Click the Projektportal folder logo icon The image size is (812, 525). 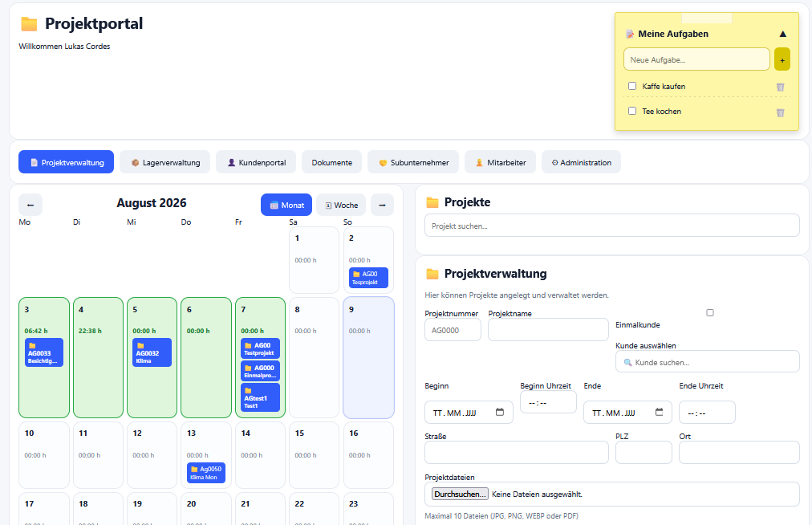pyautogui.click(x=29, y=24)
